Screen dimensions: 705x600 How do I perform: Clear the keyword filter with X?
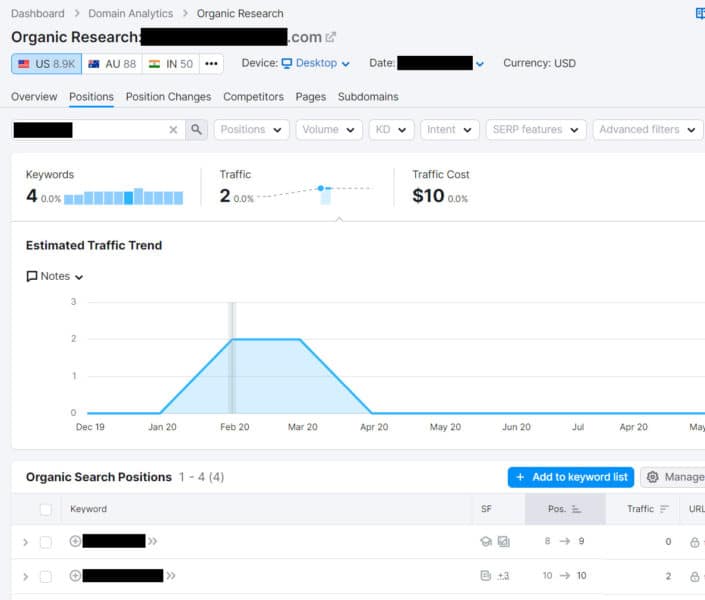pos(173,130)
